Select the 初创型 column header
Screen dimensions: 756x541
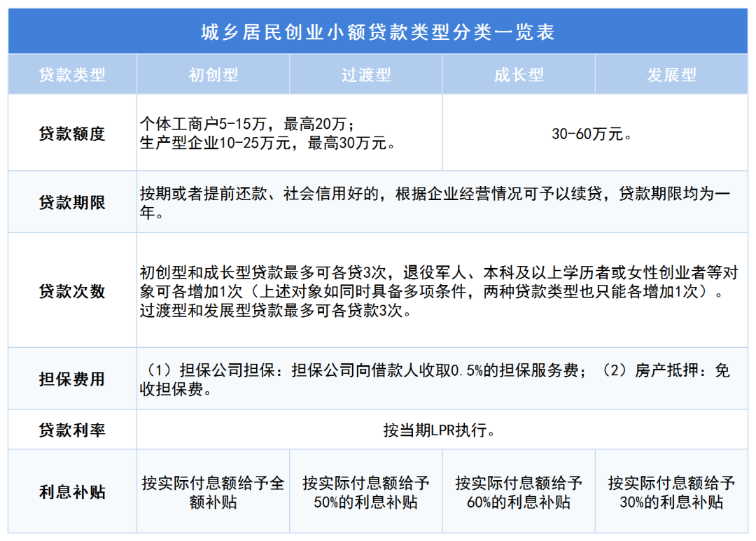pyautogui.click(x=213, y=75)
